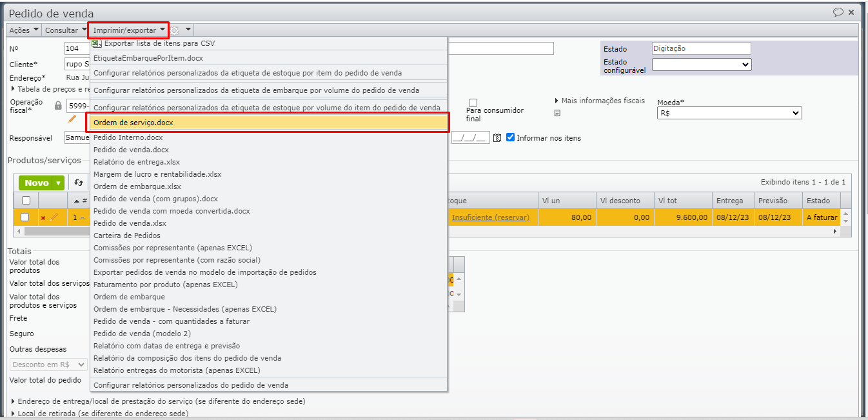This screenshot has height=420, width=868.
Task: Select Margem de lucro e rentabilidade.xlsx
Action: [268, 174]
